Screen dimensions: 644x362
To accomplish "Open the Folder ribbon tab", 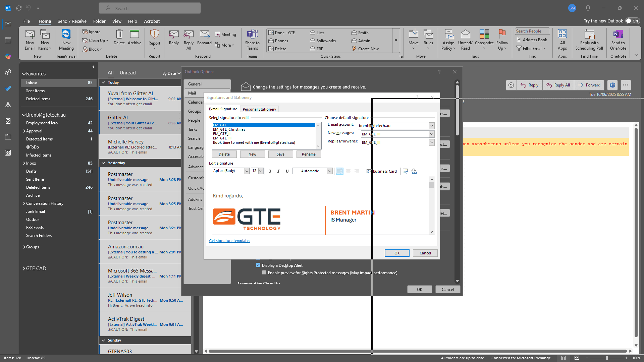I will [x=99, y=21].
